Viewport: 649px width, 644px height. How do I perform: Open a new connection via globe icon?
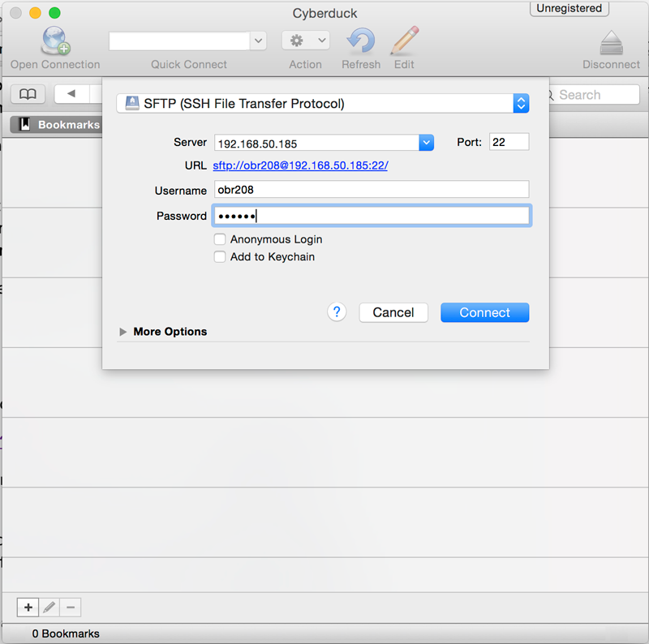(x=55, y=41)
